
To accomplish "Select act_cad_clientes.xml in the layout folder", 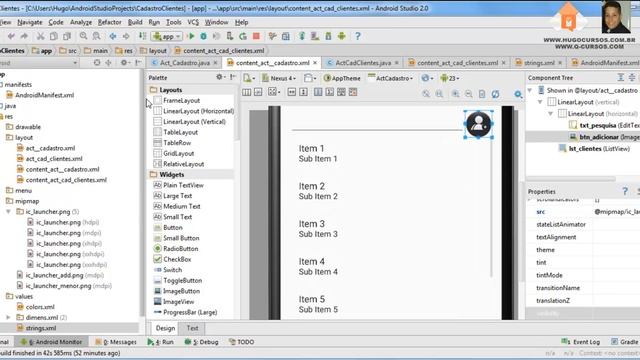I will 49,159.
